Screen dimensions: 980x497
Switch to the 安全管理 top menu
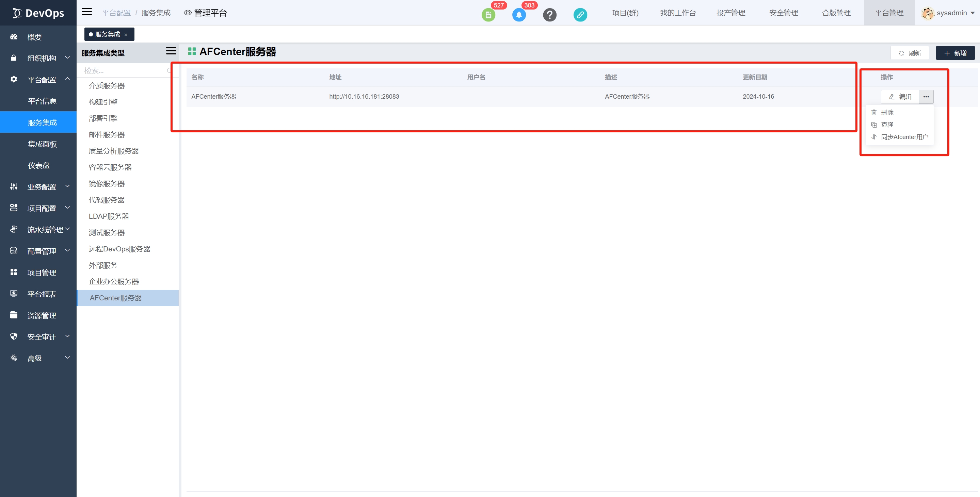783,13
